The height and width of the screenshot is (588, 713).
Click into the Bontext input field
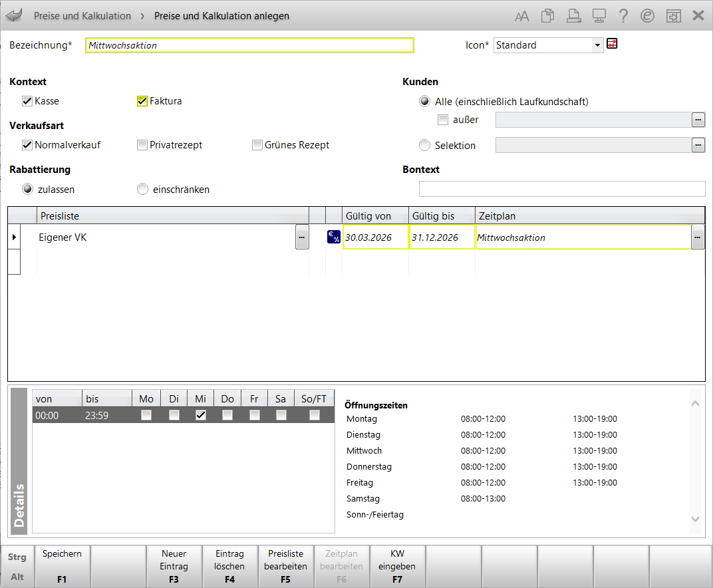(x=561, y=189)
